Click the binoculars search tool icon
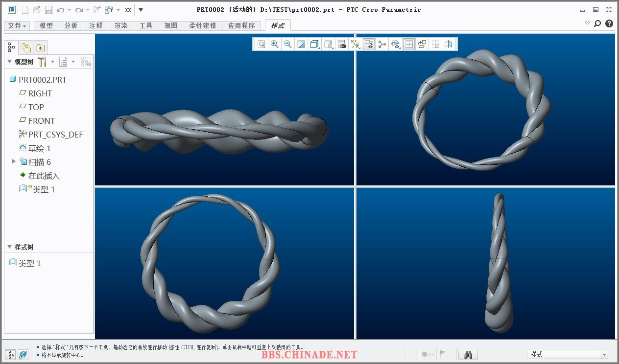 click(468, 354)
